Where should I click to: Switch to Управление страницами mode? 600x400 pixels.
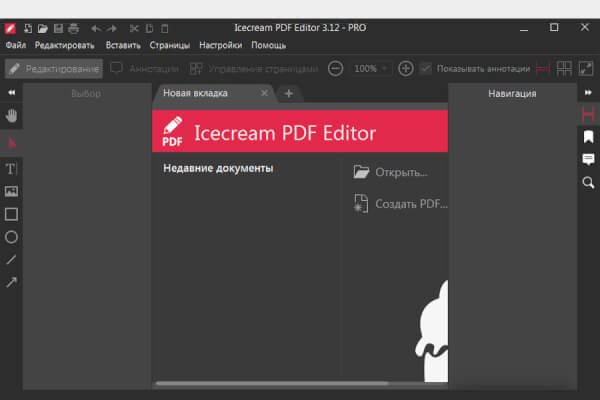[x=254, y=69]
